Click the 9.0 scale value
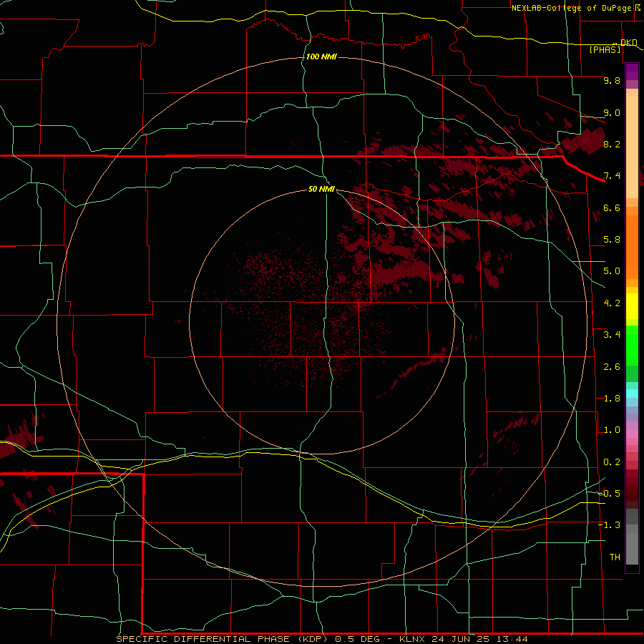 (x=612, y=112)
